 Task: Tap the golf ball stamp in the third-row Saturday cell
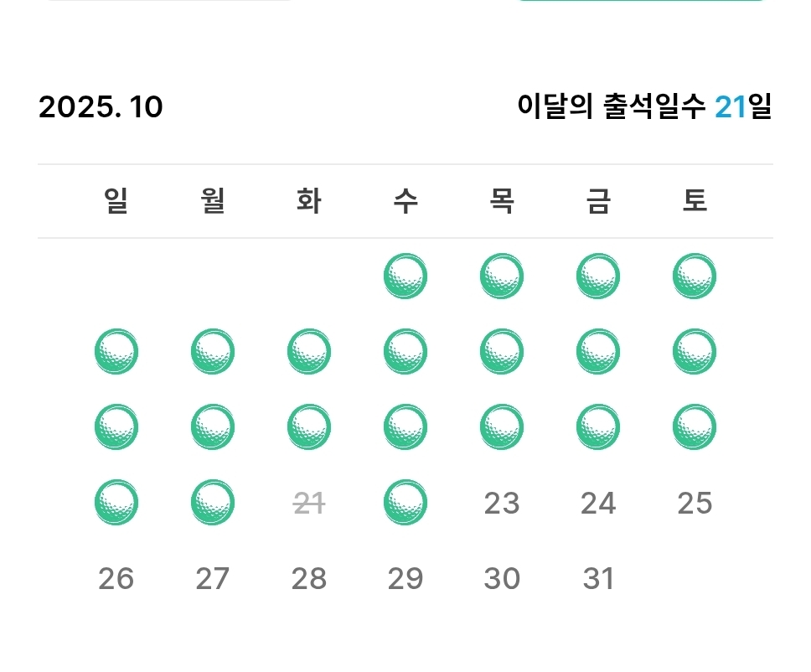point(695,427)
